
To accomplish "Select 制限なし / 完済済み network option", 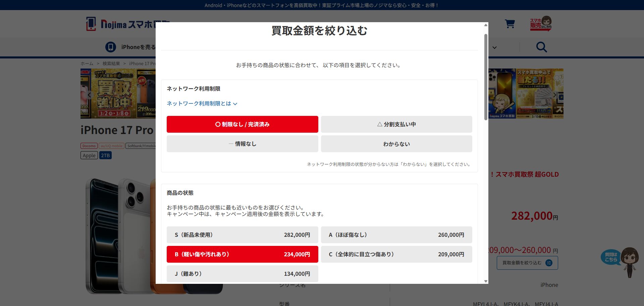I will coord(242,124).
